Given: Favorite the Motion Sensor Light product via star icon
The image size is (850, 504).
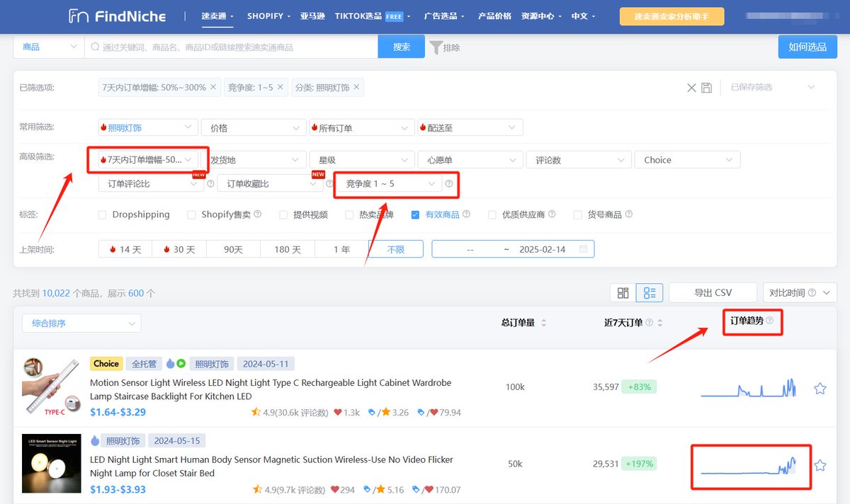Looking at the screenshot, I should click(820, 388).
